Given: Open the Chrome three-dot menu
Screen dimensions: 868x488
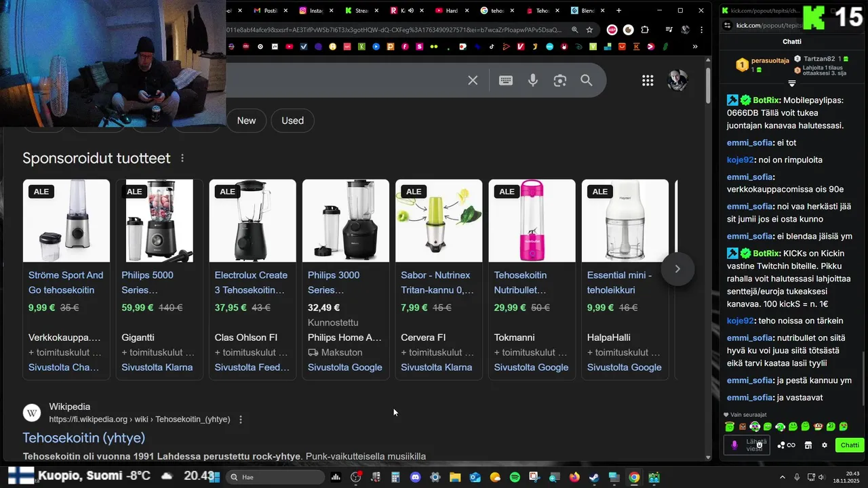Looking at the screenshot, I should 701,30.
